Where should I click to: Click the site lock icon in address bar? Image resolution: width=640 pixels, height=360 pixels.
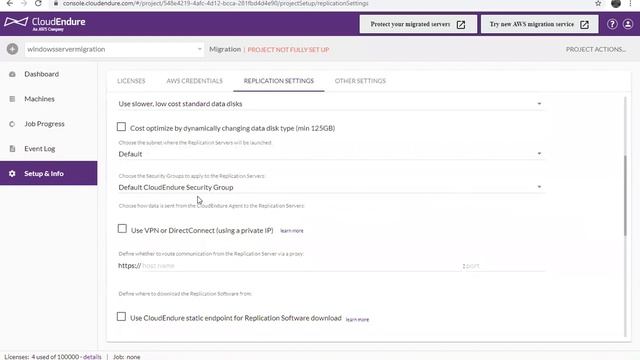[56, 3]
